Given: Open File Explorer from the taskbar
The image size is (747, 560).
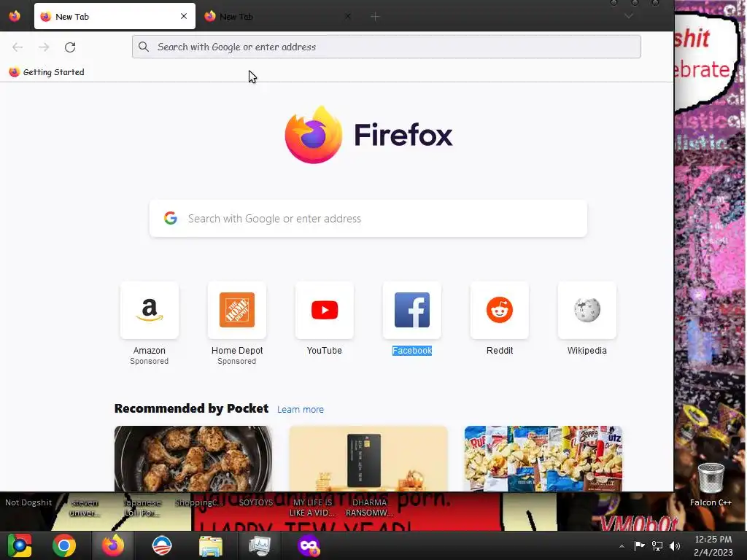Looking at the screenshot, I should (x=211, y=545).
